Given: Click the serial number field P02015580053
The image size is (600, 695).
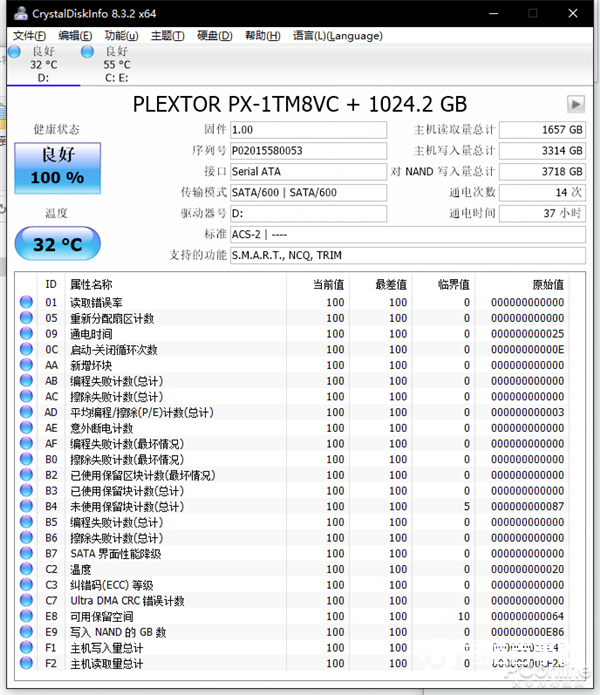Looking at the screenshot, I should [308, 151].
